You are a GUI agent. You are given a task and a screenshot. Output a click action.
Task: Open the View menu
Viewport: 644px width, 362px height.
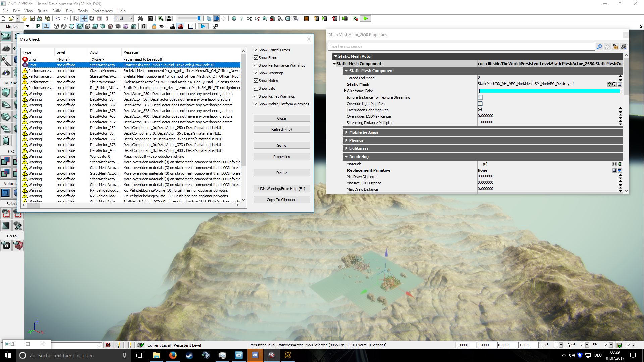pos(29,11)
